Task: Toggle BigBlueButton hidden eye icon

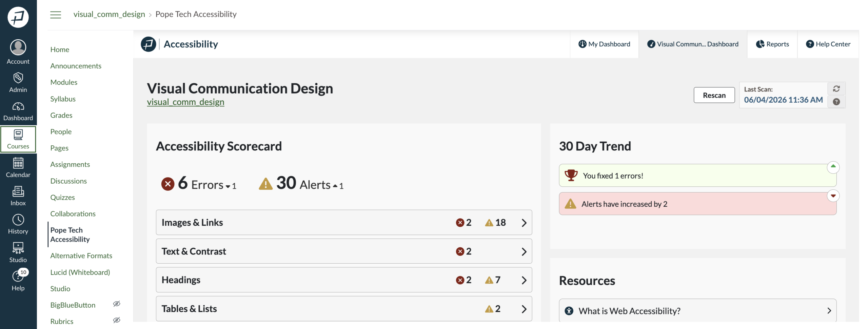Action: click(117, 304)
